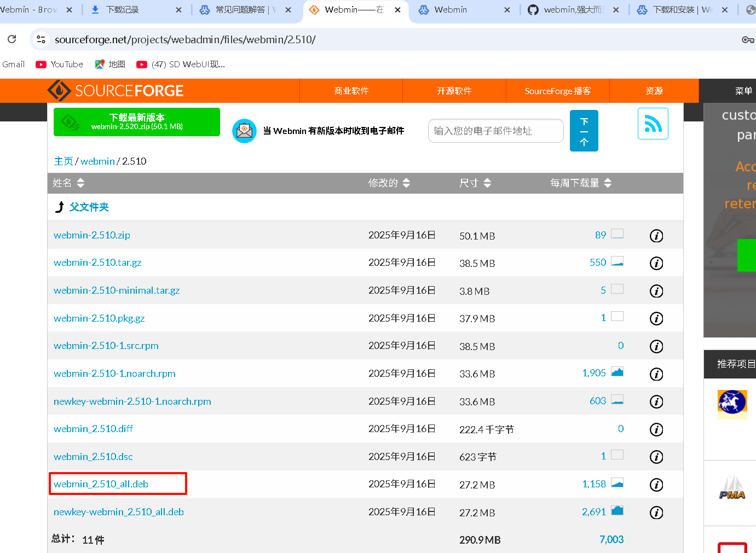Download webmin-2.510-1.noarch.rpm

(114, 374)
